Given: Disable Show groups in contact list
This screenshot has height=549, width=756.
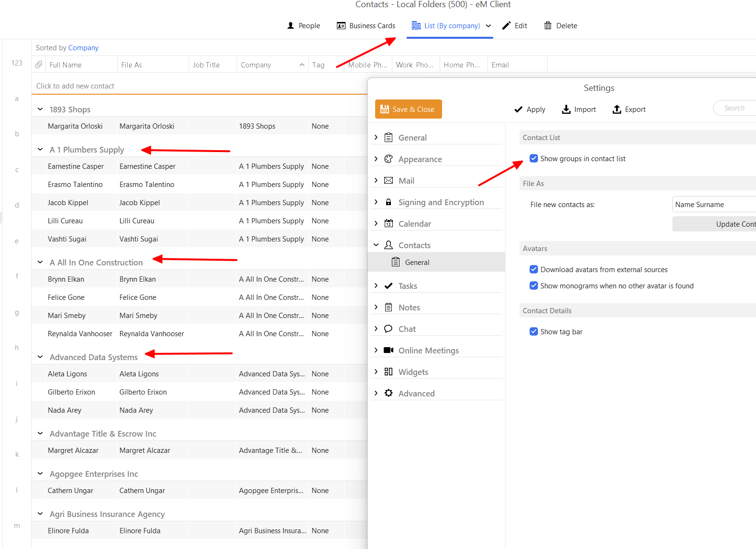Looking at the screenshot, I should [x=534, y=158].
